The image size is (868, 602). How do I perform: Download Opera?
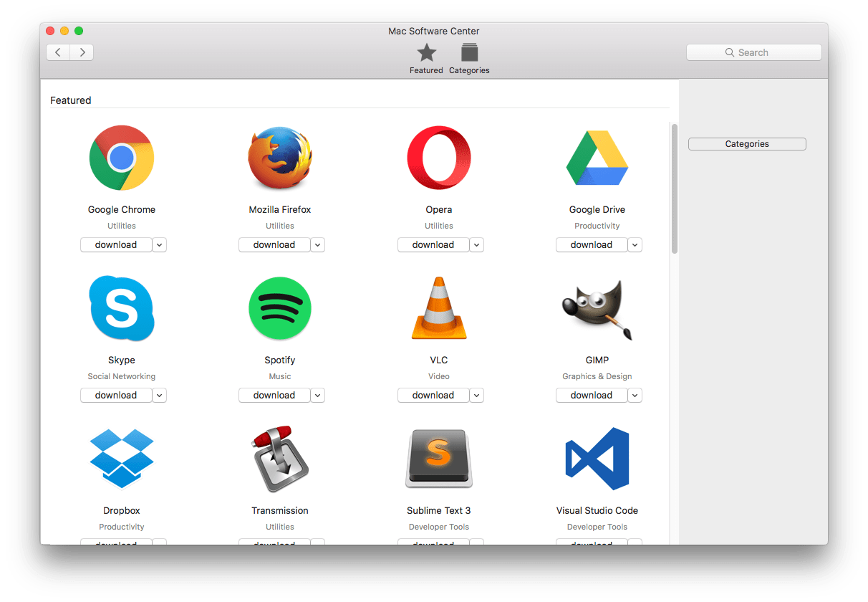point(433,244)
